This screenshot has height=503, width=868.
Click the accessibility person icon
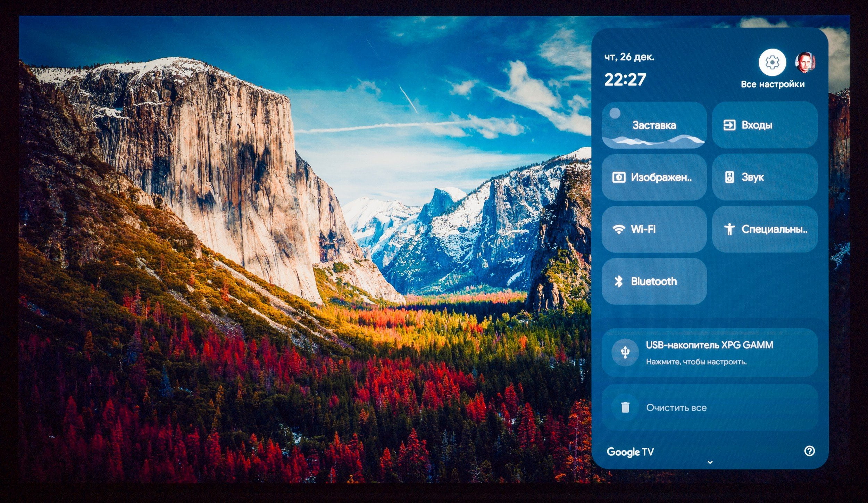pyautogui.click(x=729, y=229)
